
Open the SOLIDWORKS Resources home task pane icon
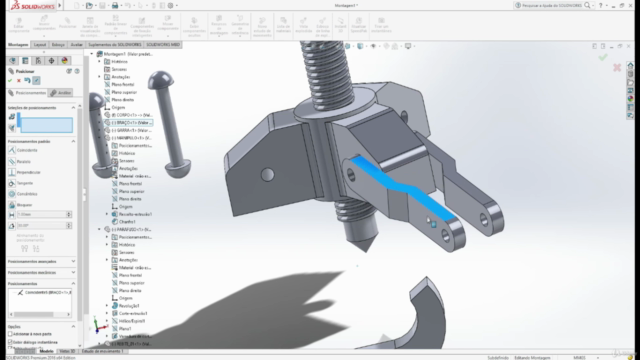pos(631,66)
